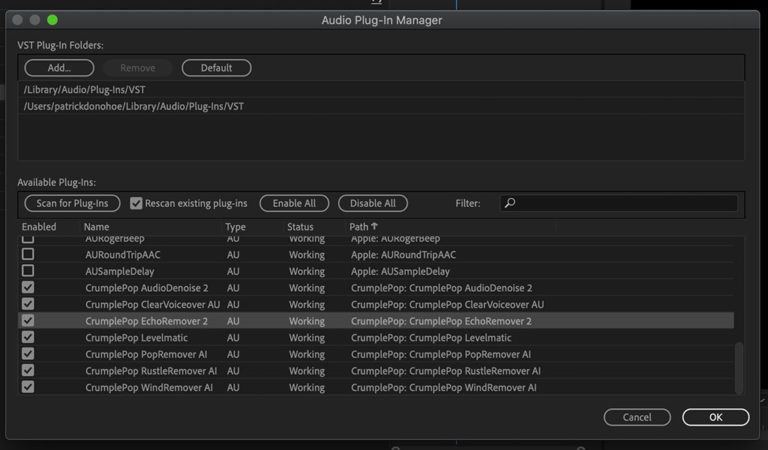Uncheck CrumplePop EchoRemover 2 checkbox
The height and width of the screenshot is (450, 768).
[x=28, y=321]
